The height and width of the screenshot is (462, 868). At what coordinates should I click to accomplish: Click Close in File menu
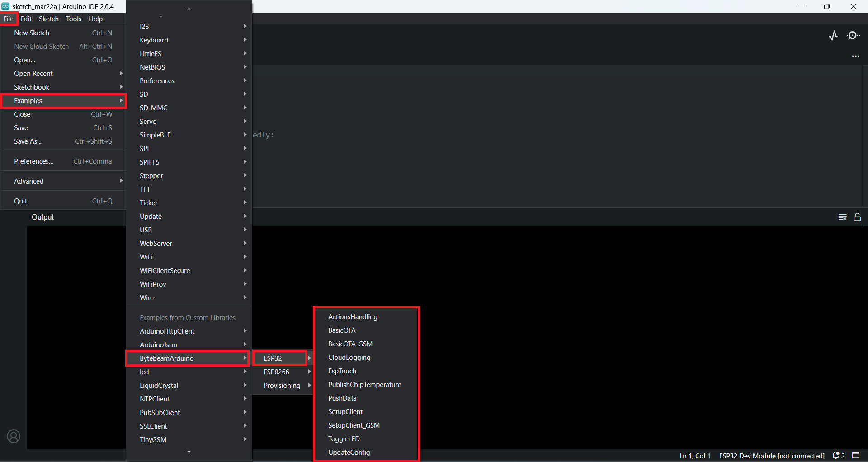tap(63, 114)
